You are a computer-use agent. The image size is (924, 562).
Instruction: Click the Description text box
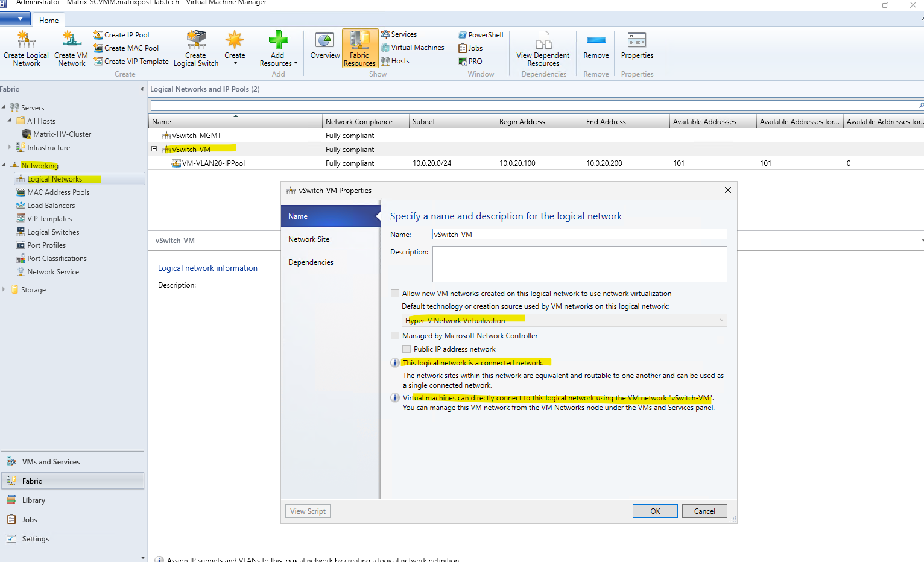580,264
